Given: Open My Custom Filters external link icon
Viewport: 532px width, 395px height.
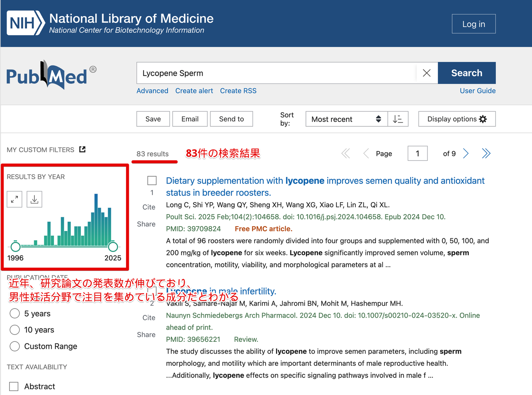Looking at the screenshot, I should (82, 149).
